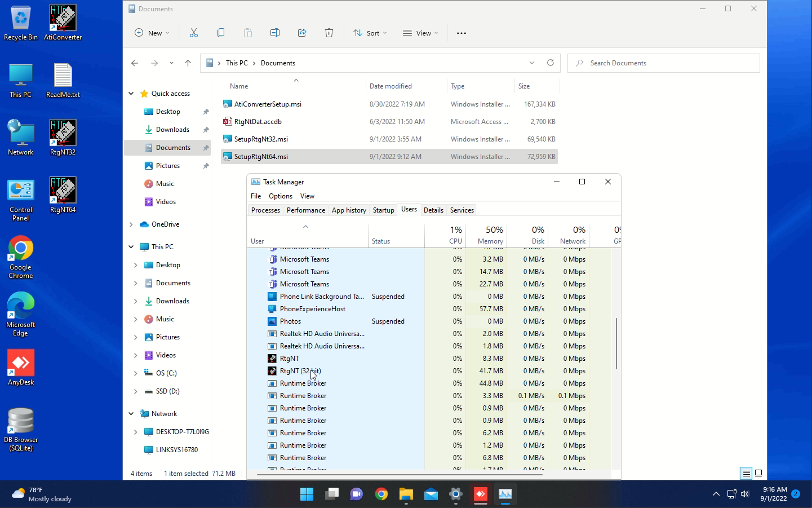Image resolution: width=812 pixels, height=508 pixels.
Task: Click the Search Documents field
Action: (664, 63)
